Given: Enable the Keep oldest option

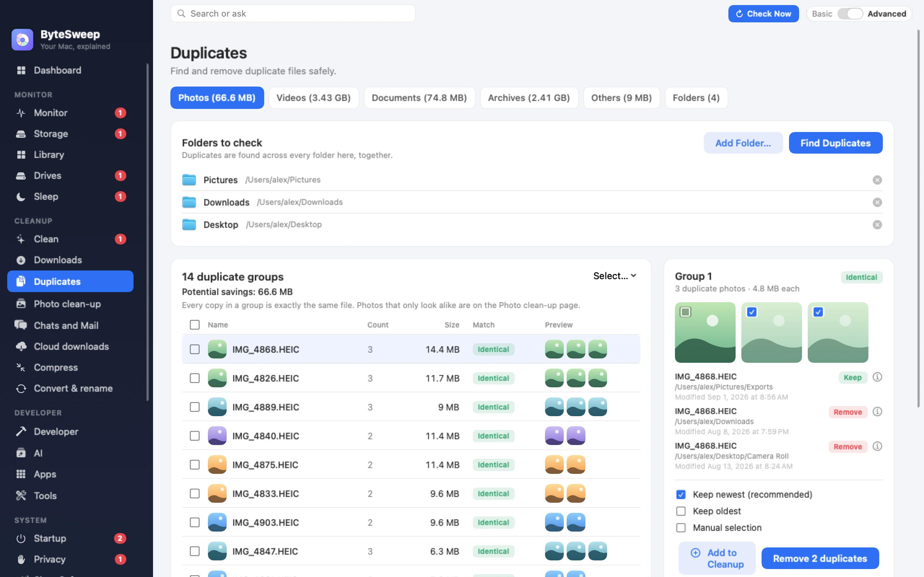Looking at the screenshot, I should (681, 511).
